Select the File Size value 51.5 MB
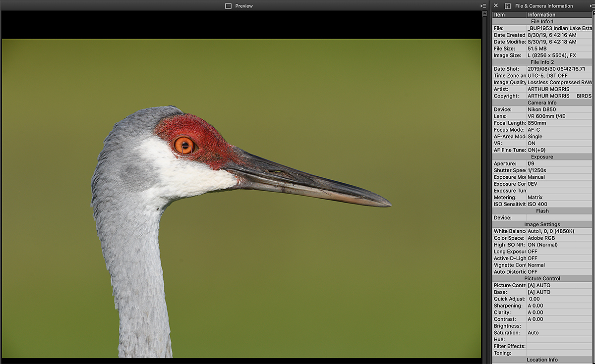This screenshot has height=364, width=595. (x=536, y=49)
